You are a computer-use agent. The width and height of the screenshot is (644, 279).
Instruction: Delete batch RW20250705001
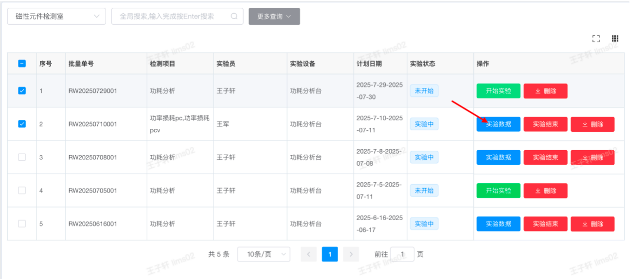pos(545,191)
